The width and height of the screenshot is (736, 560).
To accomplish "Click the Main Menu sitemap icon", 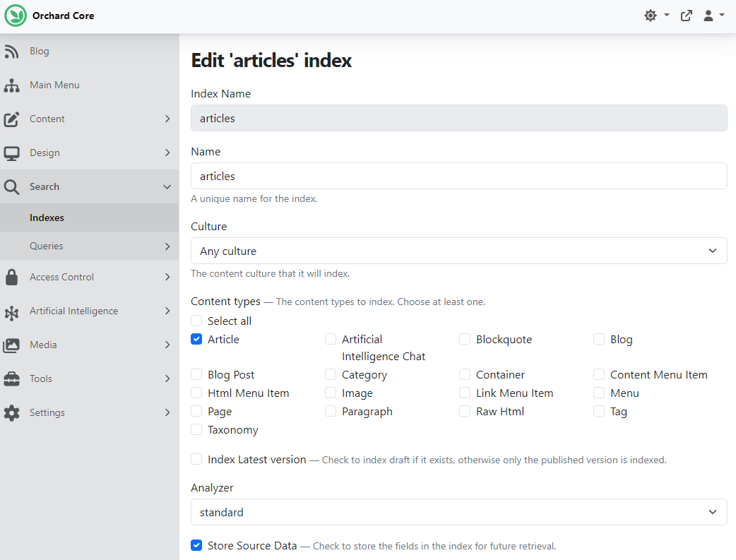I will tap(11, 85).
